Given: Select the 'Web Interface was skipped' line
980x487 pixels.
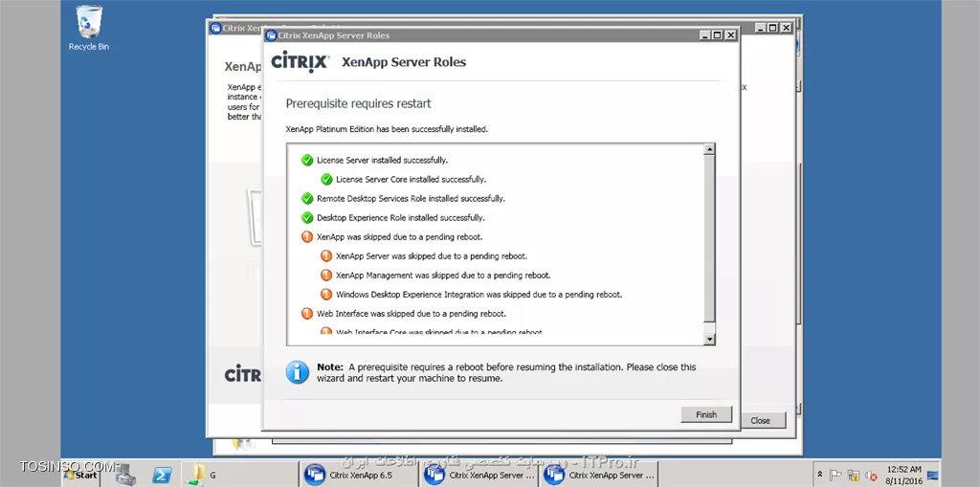Looking at the screenshot, I should click(412, 313).
